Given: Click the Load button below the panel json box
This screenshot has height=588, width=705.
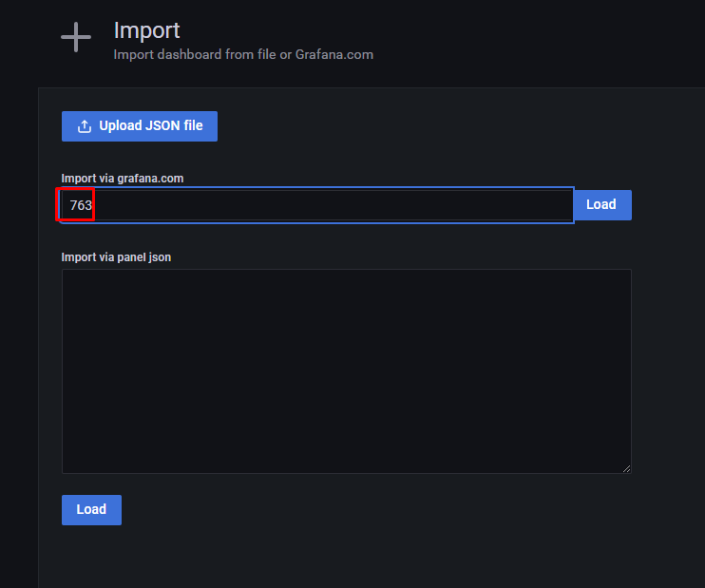Looking at the screenshot, I should [91, 510].
